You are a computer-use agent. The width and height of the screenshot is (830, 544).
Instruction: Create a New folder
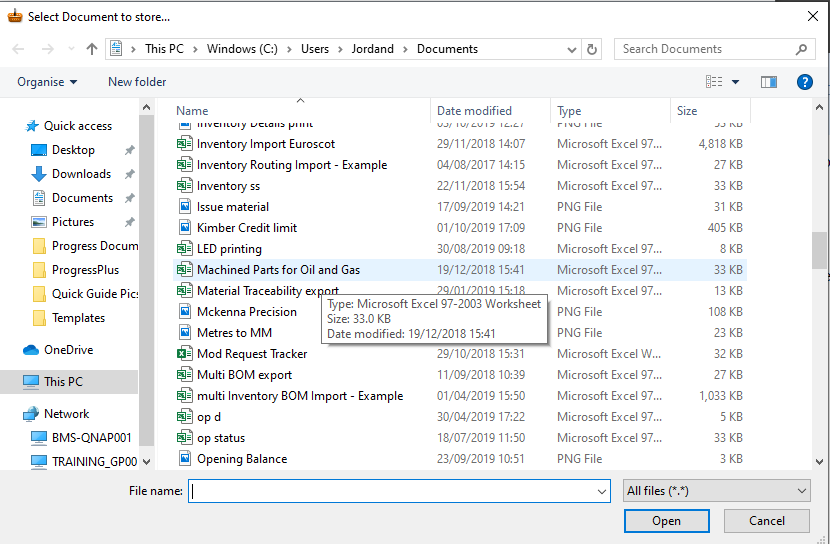137,82
